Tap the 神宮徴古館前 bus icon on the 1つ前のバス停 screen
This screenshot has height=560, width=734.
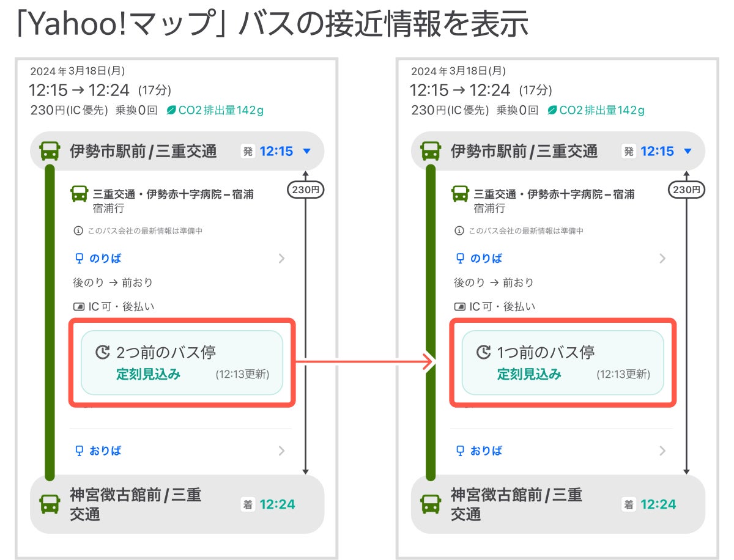coord(431,504)
